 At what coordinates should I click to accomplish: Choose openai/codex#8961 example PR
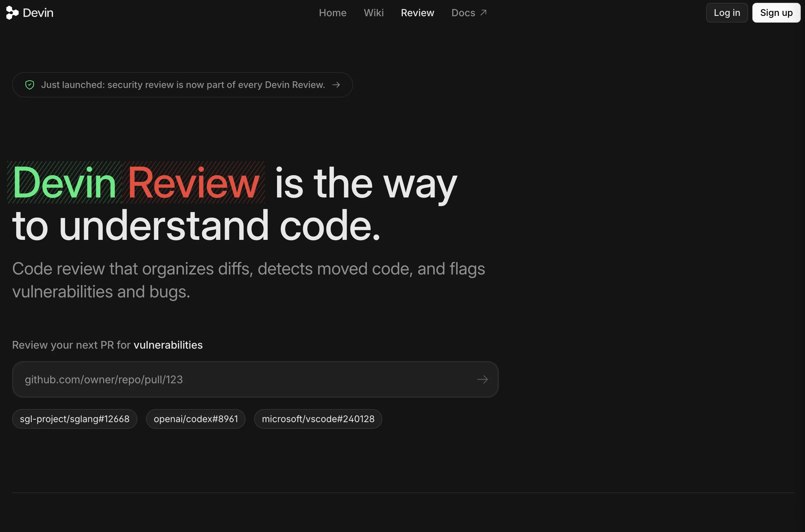(x=196, y=419)
